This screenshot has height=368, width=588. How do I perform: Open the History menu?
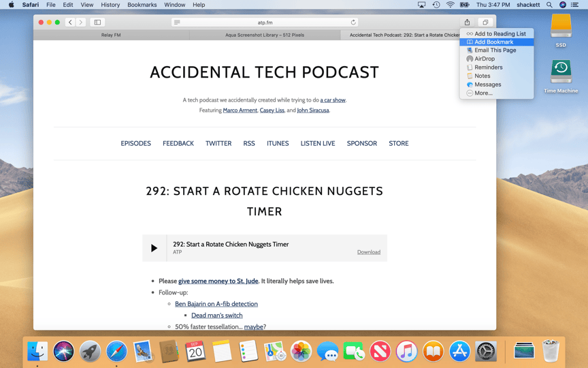110,5
